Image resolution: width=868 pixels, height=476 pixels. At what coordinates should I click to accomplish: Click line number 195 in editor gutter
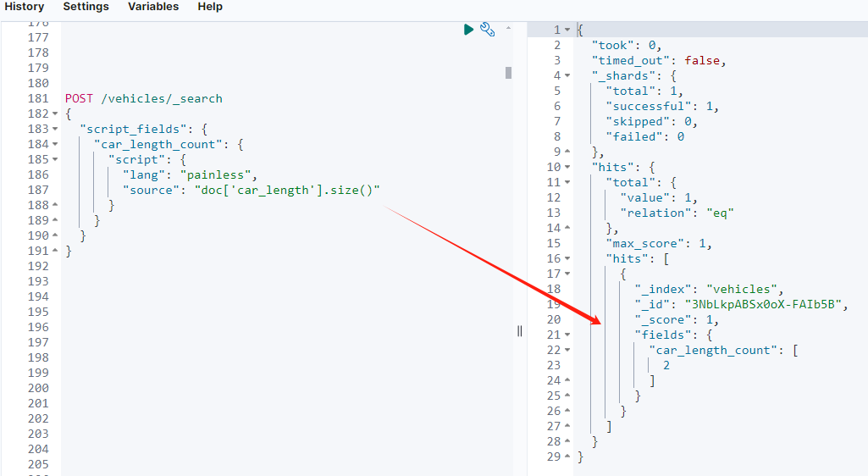point(38,313)
